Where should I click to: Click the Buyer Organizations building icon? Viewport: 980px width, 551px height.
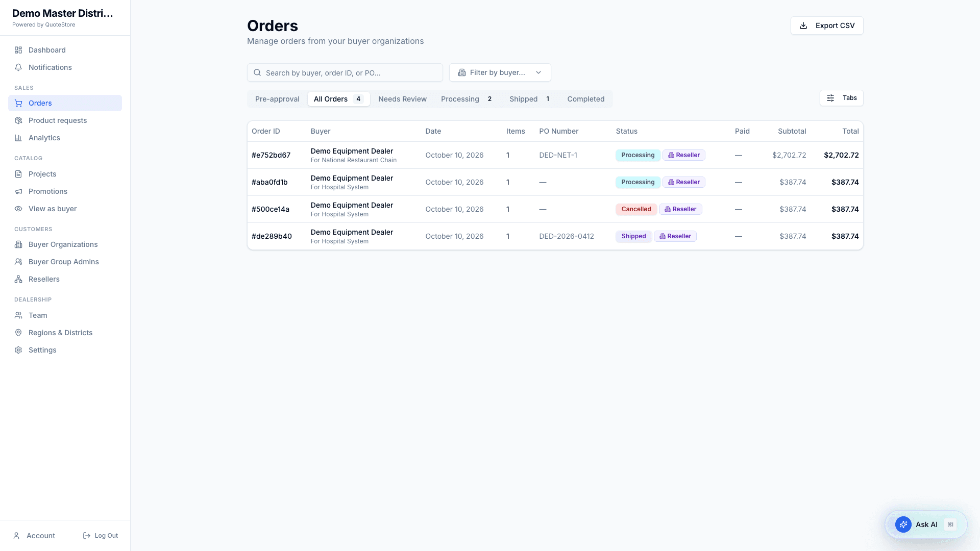[x=18, y=244]
